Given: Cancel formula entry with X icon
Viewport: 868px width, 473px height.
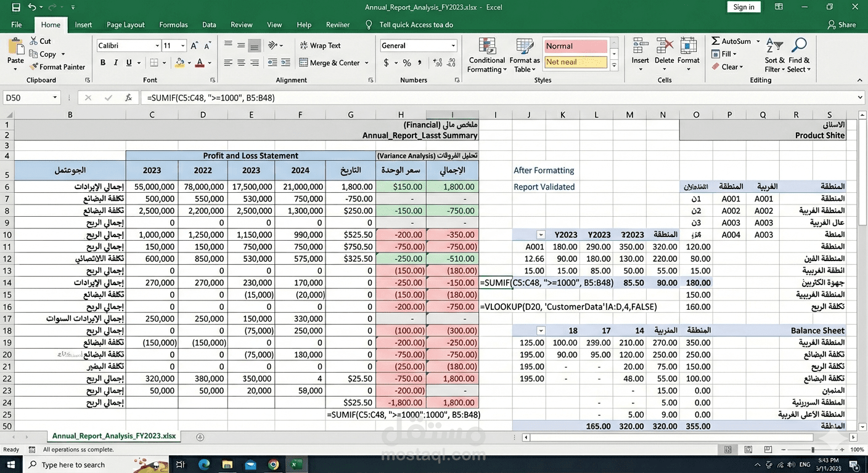Looking at the screenshot, I should 88,97.
